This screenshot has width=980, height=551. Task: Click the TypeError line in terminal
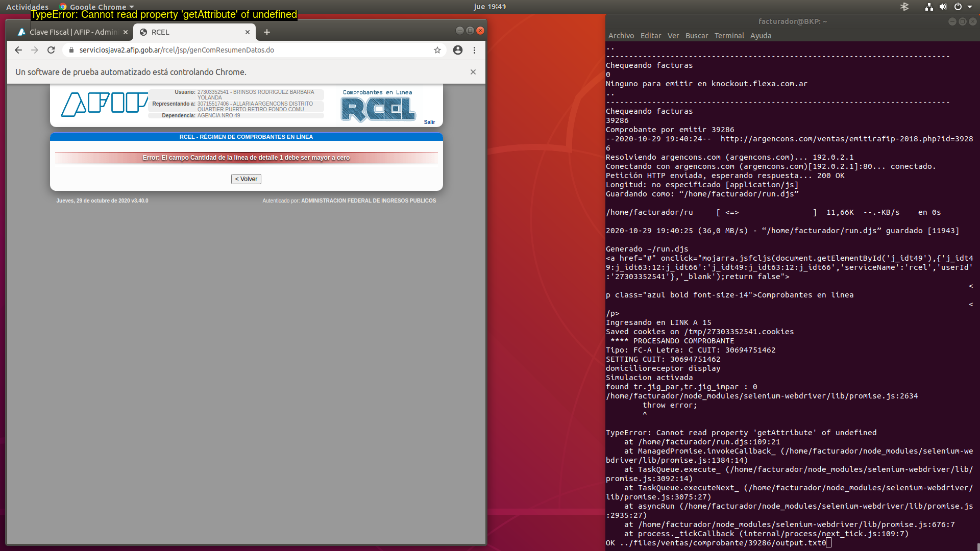[x=741, y=433]
